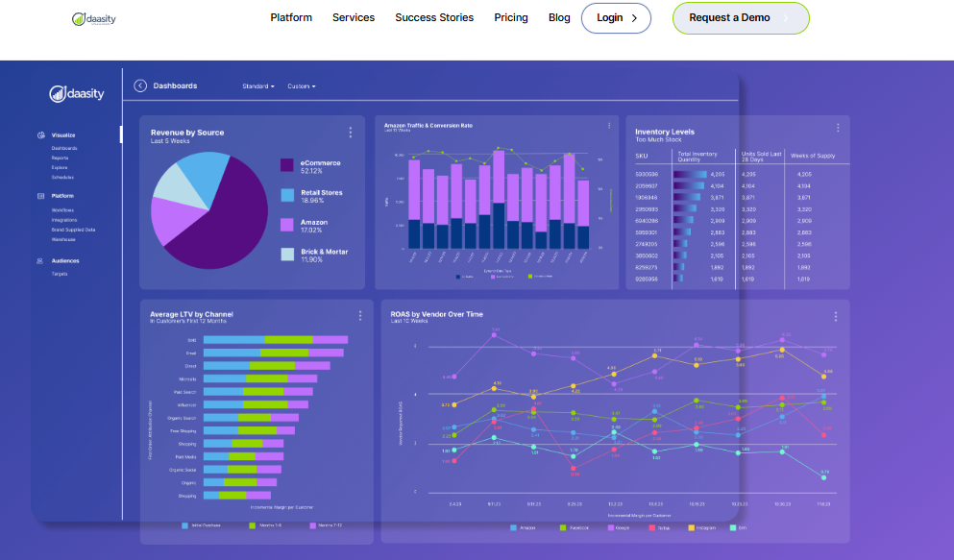Click the Login button

pos(616,17)
